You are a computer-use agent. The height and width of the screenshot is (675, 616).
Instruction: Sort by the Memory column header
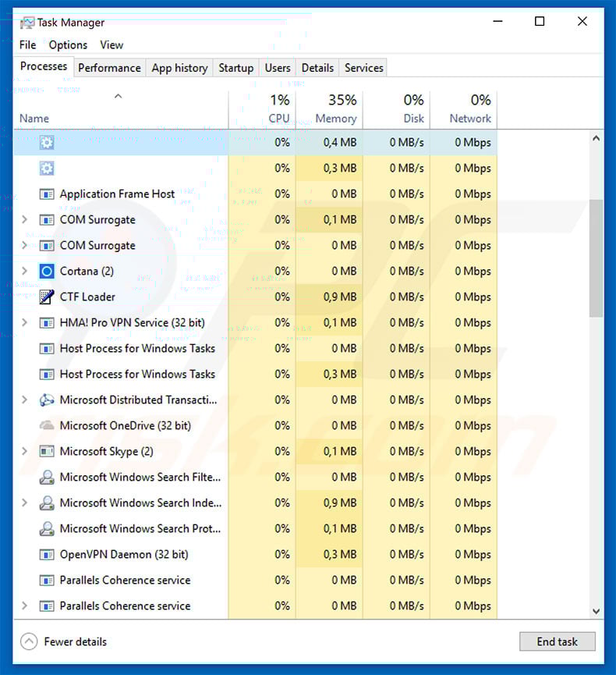point(329,110)
